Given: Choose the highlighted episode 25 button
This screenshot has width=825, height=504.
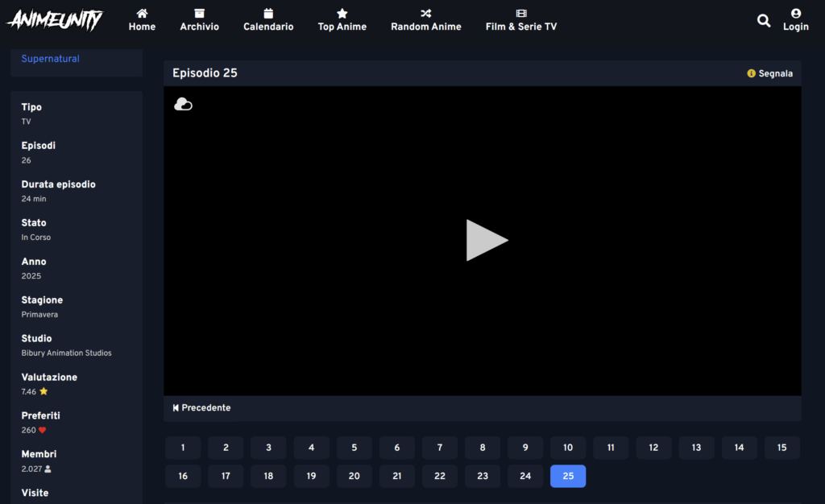Looking at the screenshot, I should 568,476.
